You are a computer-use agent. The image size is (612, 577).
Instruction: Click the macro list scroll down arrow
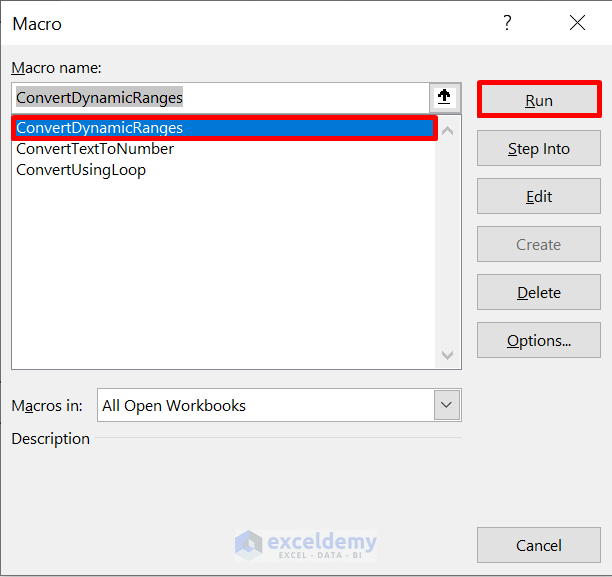(447, 355)
